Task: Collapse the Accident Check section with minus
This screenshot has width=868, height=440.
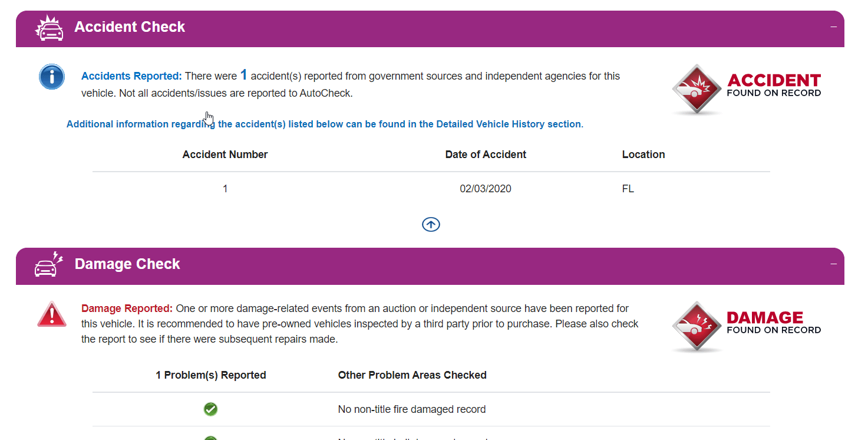Action: point(833,27)
